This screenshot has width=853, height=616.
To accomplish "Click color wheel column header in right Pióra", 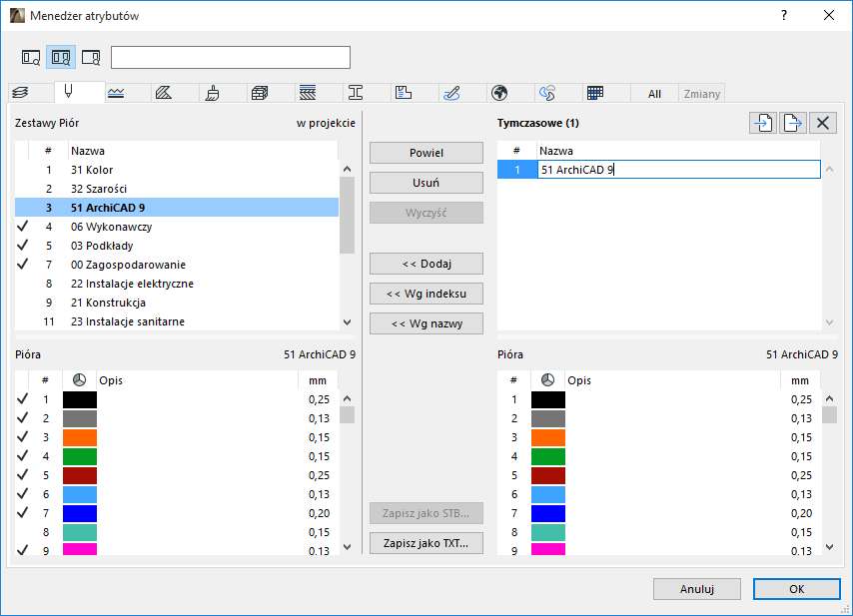I will [547, 380].
